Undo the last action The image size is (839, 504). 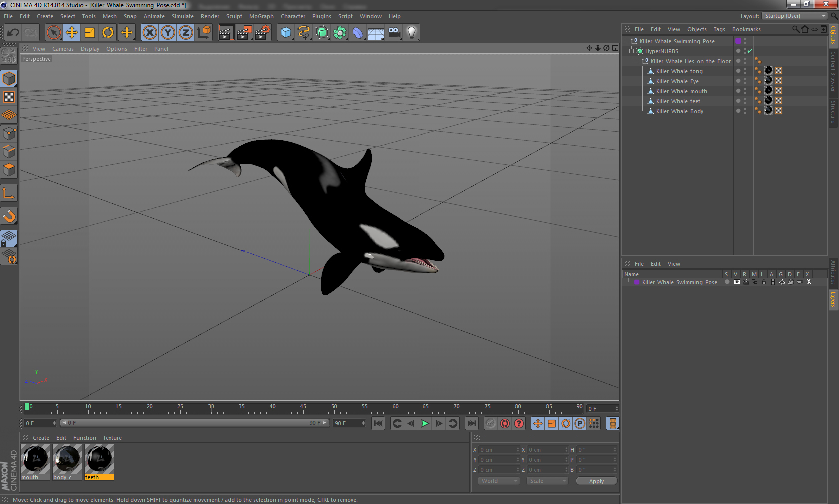coord(13,33)
